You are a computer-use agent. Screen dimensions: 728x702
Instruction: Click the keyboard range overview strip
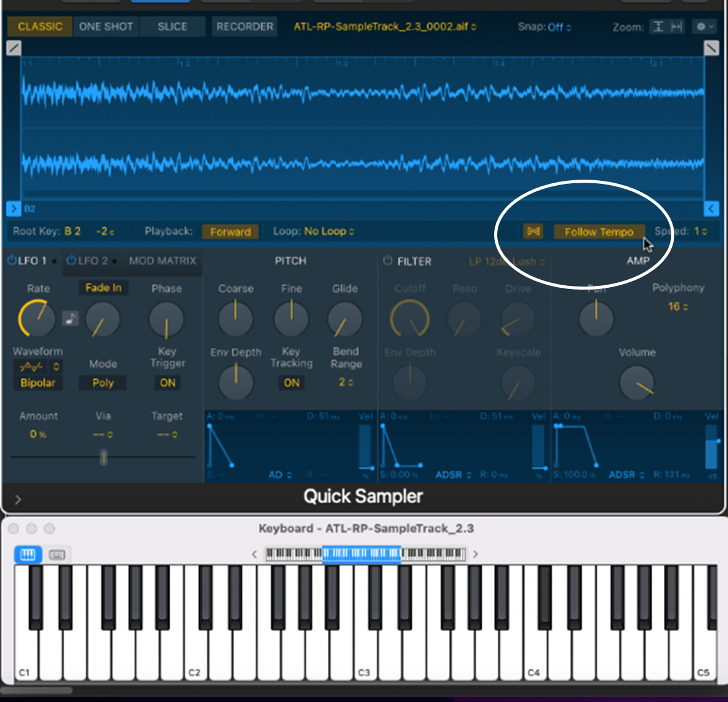365,554
